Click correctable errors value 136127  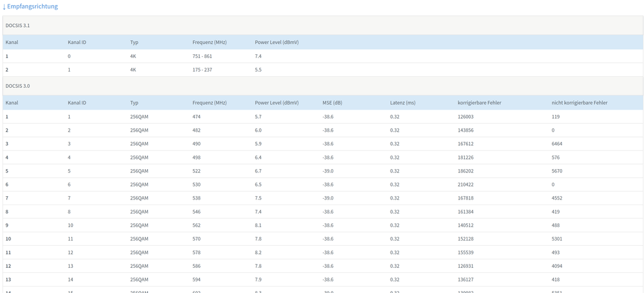465,279
